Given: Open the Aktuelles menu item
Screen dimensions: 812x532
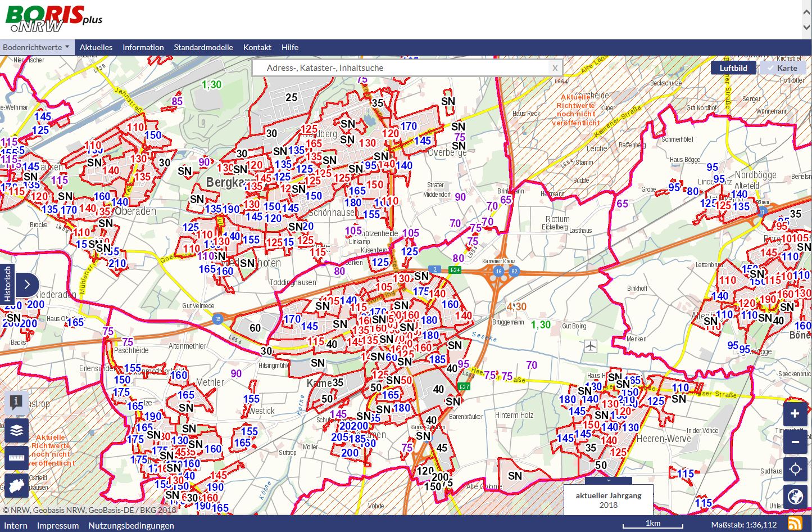Looking at the screenshot, I should tap(96, 47).
